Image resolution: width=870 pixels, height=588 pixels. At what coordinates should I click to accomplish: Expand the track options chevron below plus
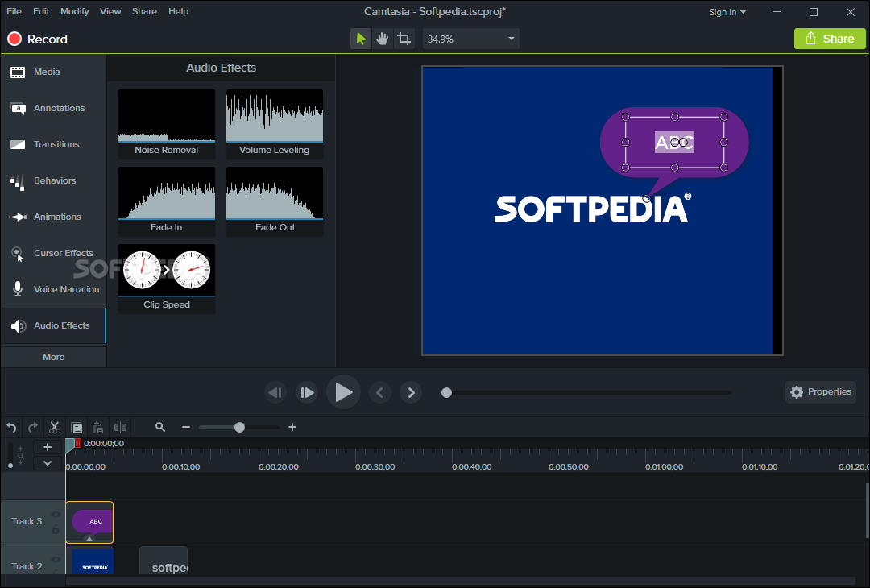(48, 462)
